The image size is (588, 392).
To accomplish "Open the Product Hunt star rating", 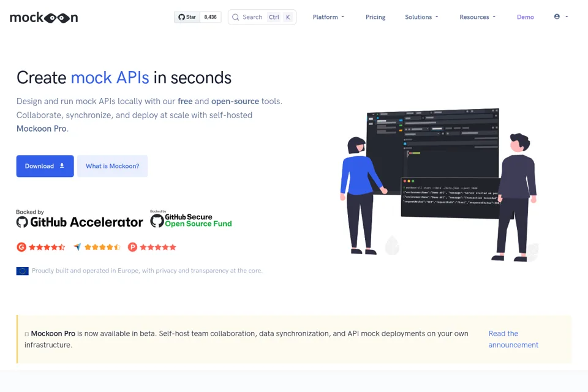I will point(152,247).
